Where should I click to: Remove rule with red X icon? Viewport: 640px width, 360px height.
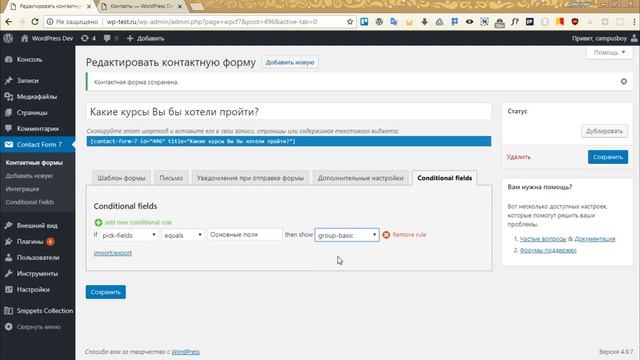(386, 235)
